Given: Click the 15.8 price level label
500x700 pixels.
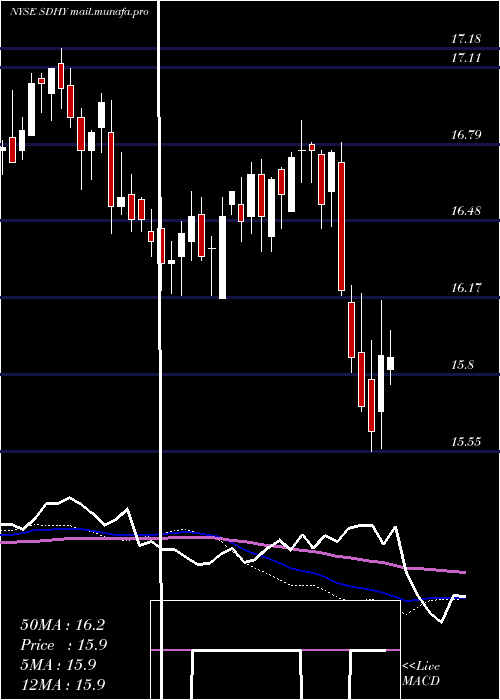Looking at the screenshot, I should tap(462, 365).
